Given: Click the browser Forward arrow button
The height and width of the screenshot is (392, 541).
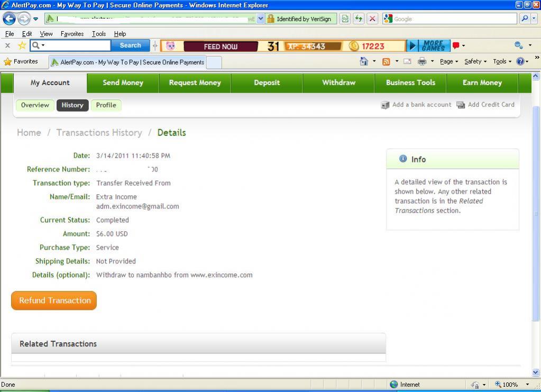Looking at the screenshot, I should point(24,19).
